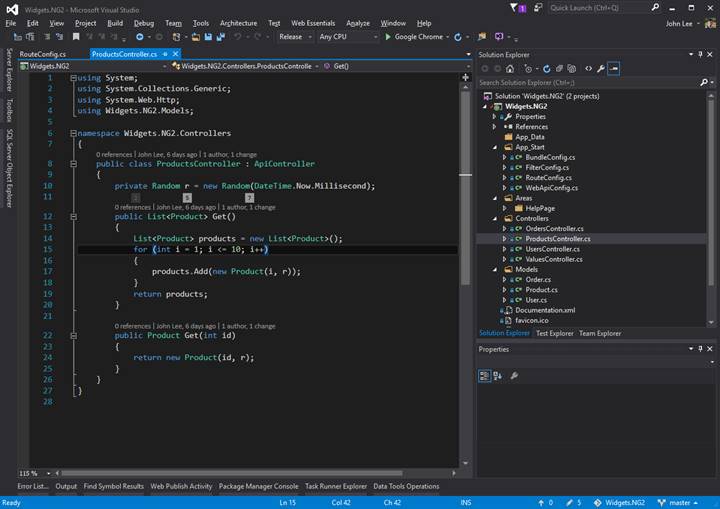The height and width of the screenshot is (509, 720).
Task: Collapse the Models folder node
Action: (495, 270)
